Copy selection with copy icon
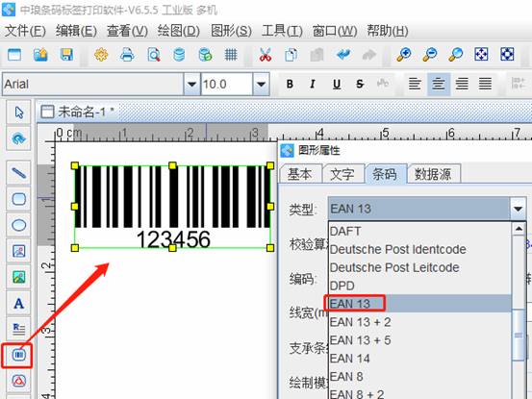The width and height of the screenshot is (532, 399). (291, 55)
